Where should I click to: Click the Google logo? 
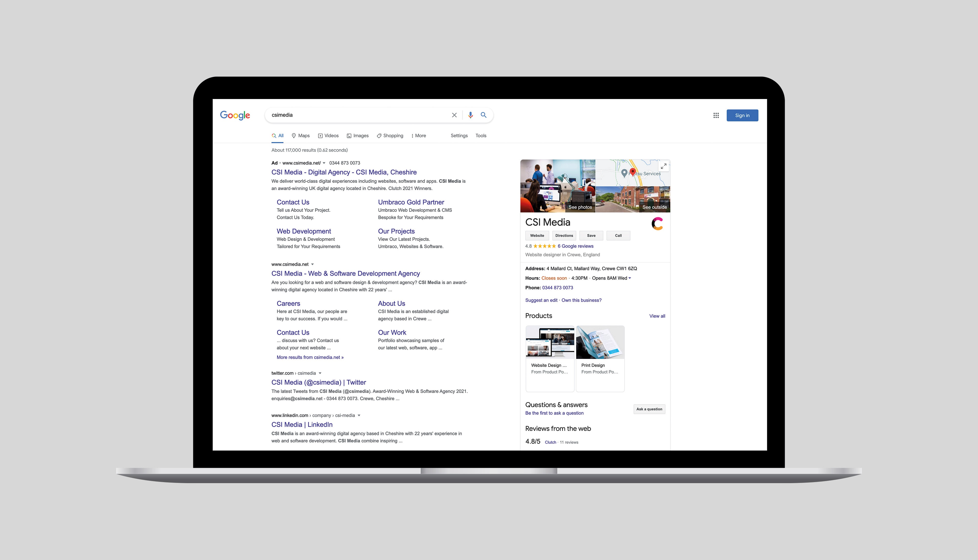[x=235, y=115]
